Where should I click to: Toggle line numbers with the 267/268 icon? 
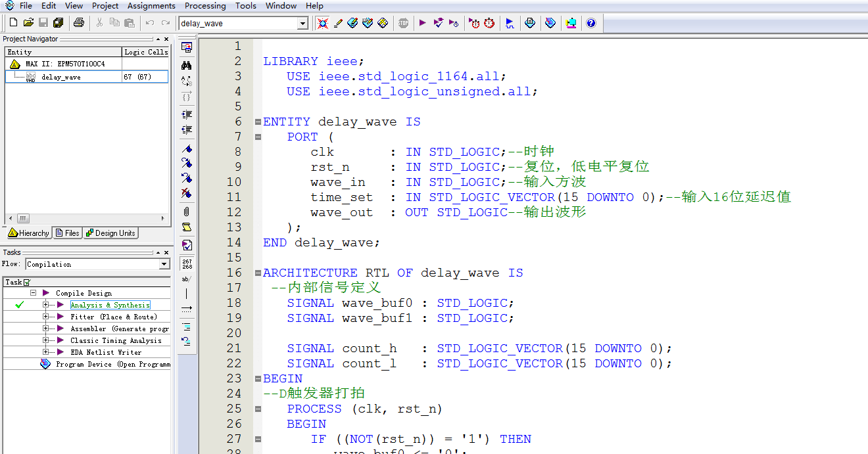pos(187,263)
